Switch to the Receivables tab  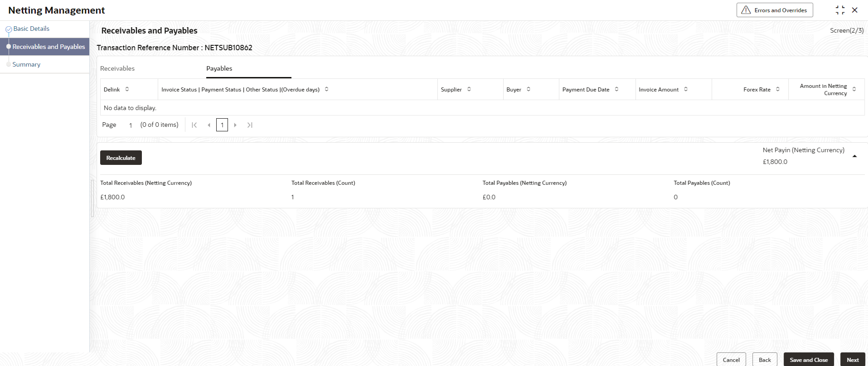pyautogui.click(x=117, y=68)
